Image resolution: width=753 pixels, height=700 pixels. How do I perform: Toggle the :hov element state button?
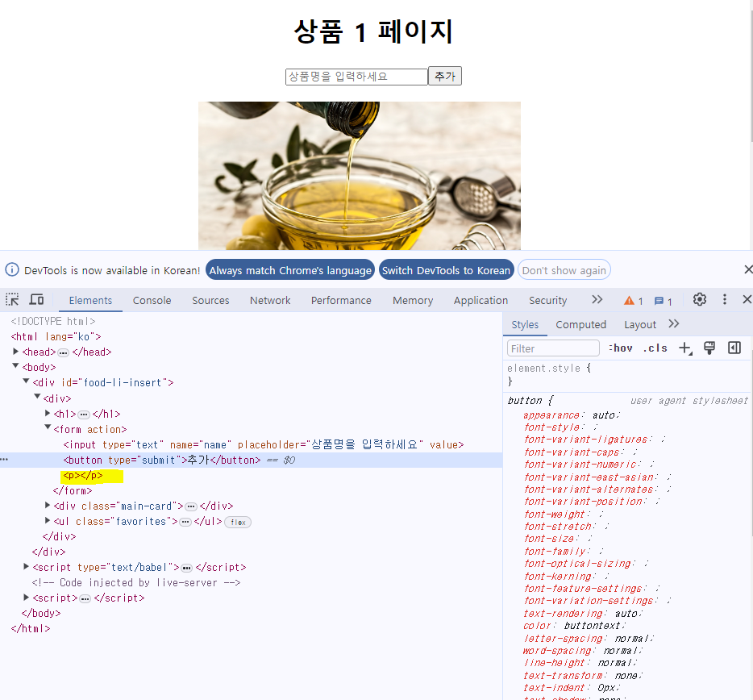tap(621, 348)
